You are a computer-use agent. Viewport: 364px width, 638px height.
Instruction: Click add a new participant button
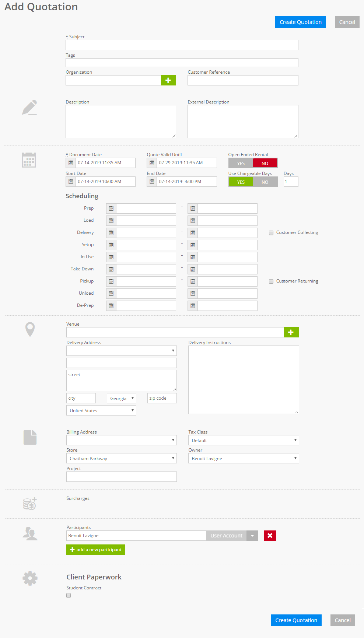(96, 550)
